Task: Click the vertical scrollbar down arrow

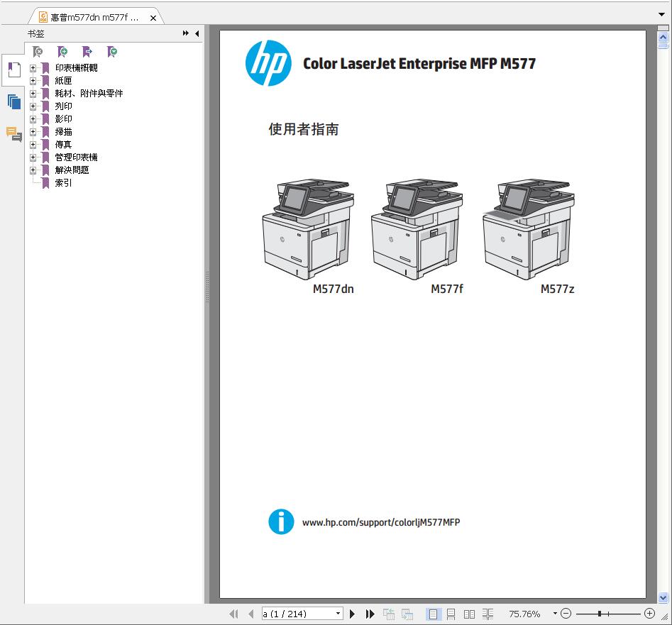Action: pos(663,597)
